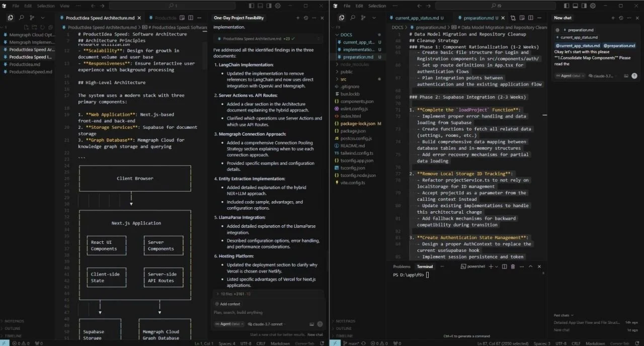Open Search view in left Cursor window
644x346 pixels.
(21, 18)
